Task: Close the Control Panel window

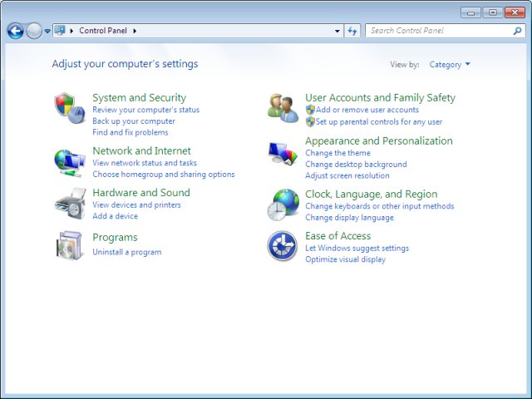Action: pos(515,13)
